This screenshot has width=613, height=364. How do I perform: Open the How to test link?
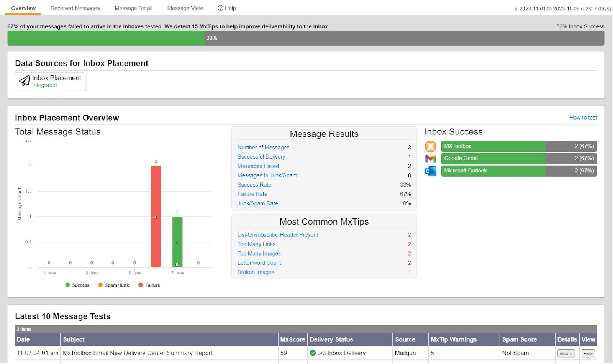click(583, 118)
